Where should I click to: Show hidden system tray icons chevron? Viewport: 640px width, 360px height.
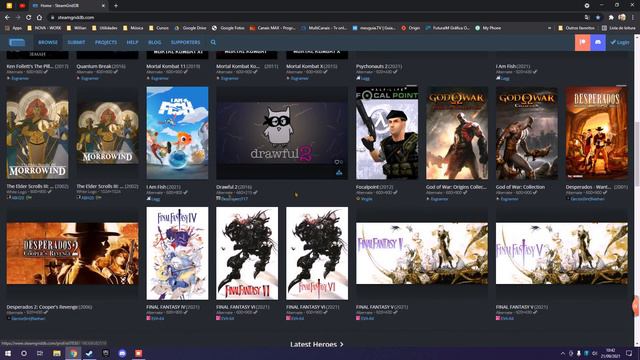pos(563,353)
